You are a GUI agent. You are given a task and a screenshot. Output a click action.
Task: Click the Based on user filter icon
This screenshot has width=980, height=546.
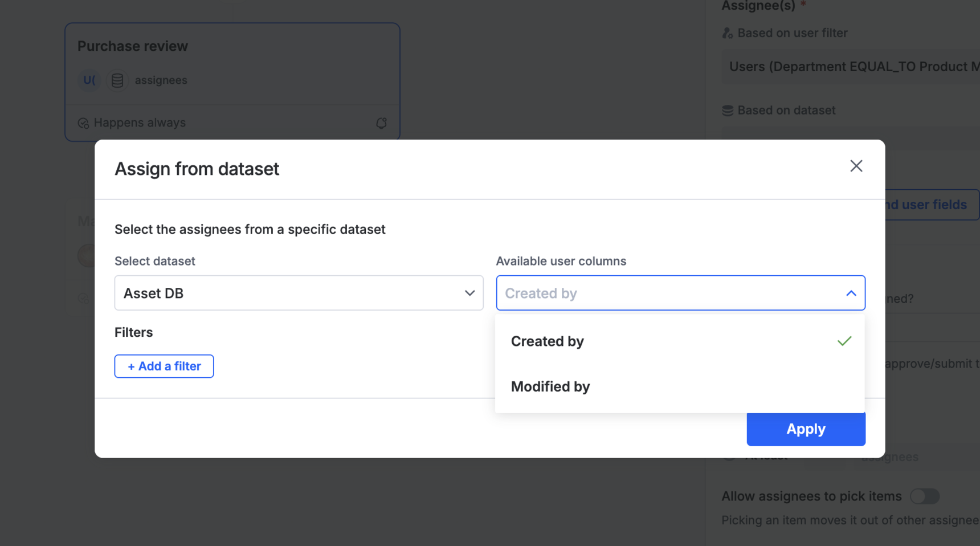(x=727, y=33)
